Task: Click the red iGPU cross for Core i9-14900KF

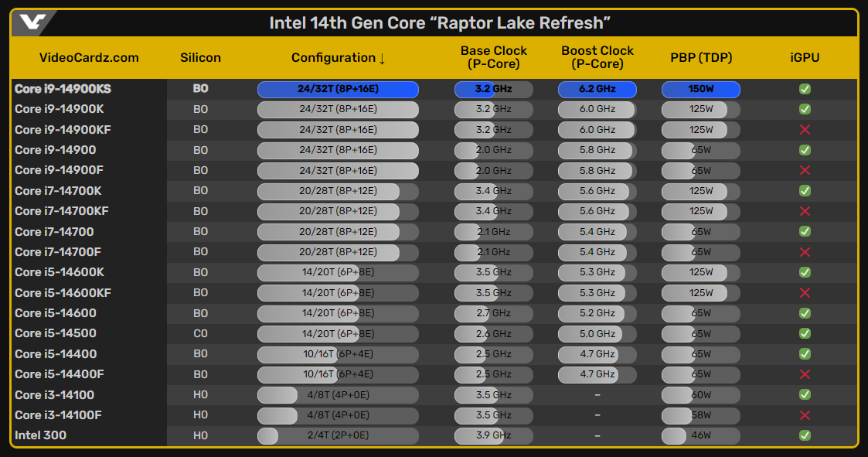Action: 805,130
